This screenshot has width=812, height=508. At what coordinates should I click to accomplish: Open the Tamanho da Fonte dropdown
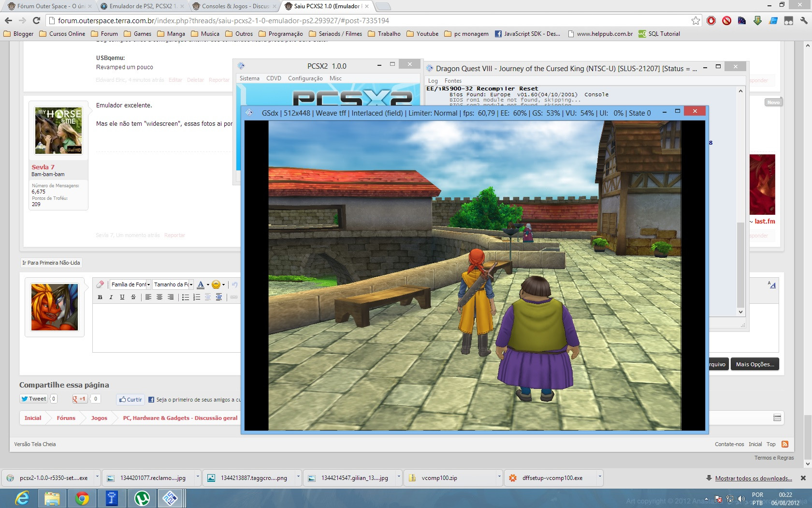point(173,284)
